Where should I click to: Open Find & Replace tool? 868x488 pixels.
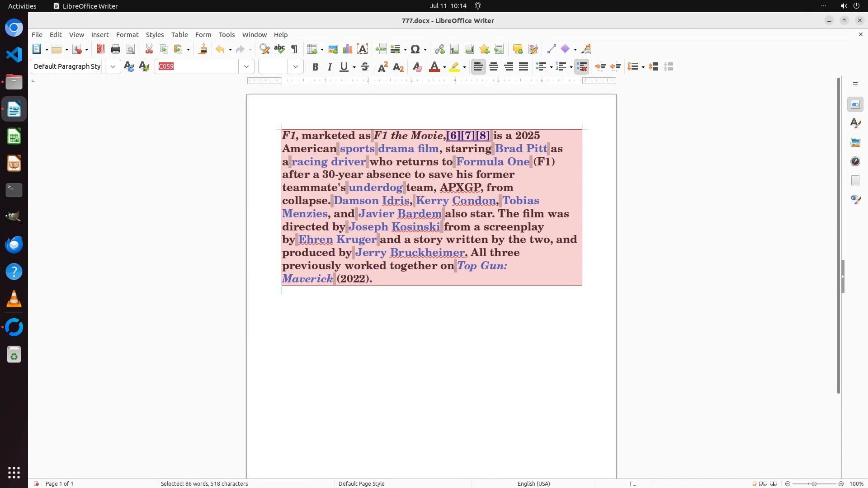click(264, 49)
